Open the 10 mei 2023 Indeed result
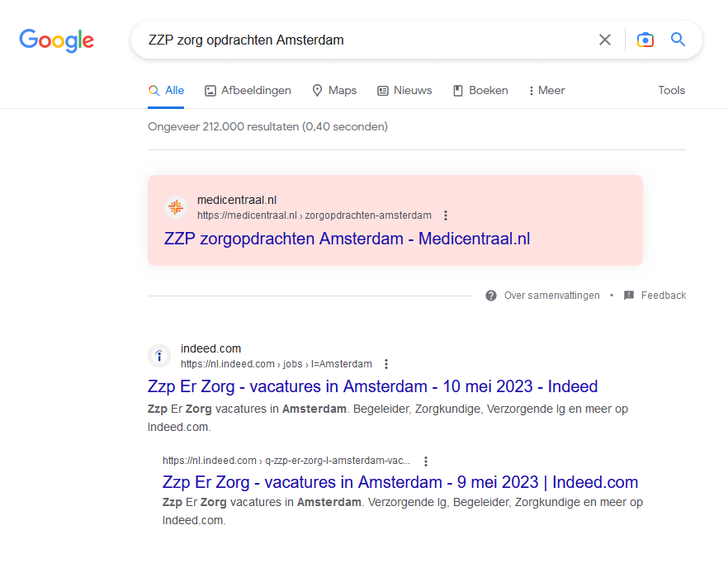 coord(372,386)
